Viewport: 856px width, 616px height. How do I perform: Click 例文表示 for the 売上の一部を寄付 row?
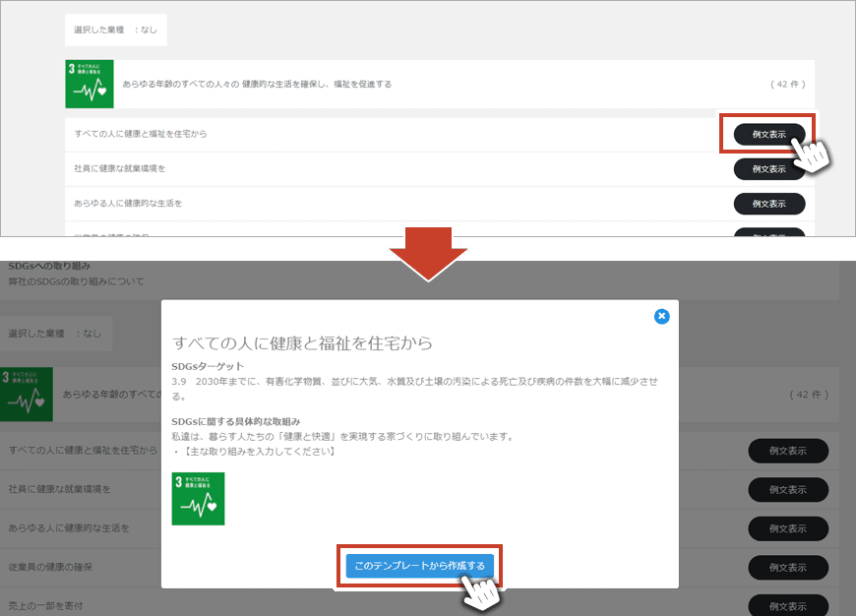(788, 605)
